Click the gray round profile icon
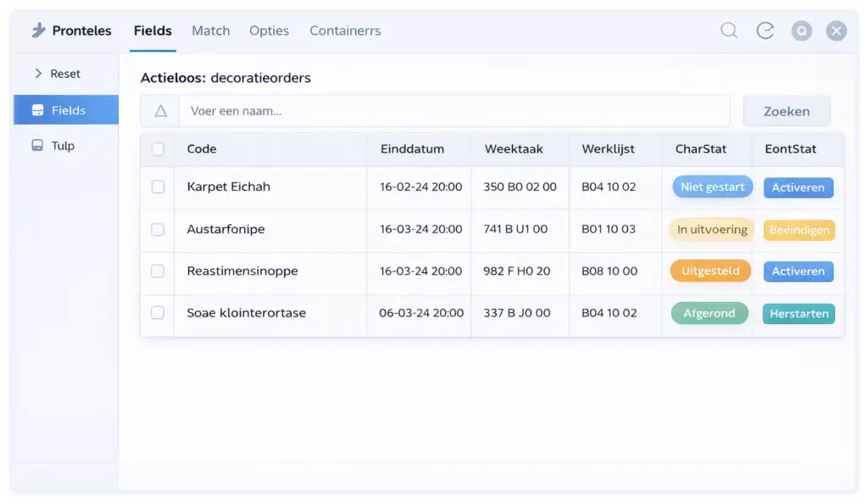The height and width of the screenshot is (503, 868). [801, 31]
